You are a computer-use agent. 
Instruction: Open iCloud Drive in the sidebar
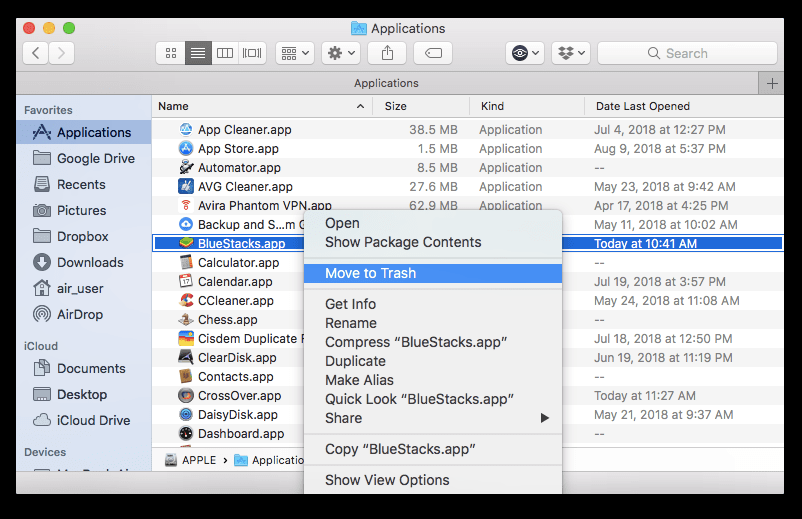coord(84,421)
